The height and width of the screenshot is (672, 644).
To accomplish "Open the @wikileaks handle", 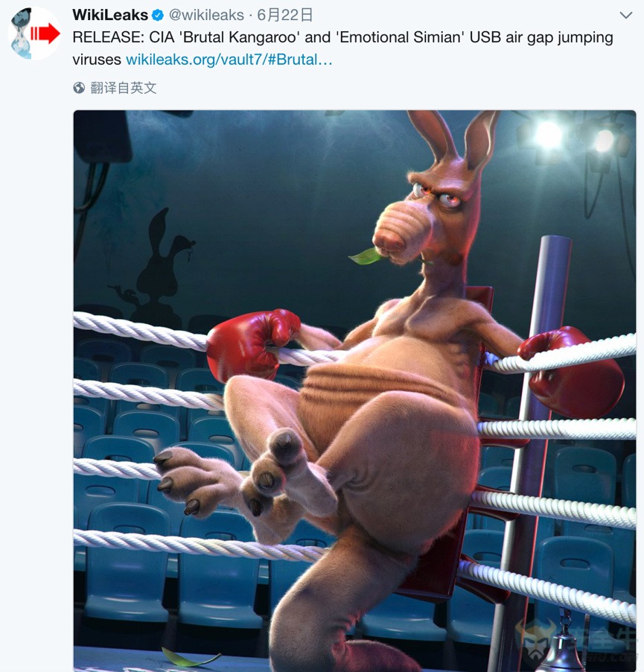I will tap(206, 15).
